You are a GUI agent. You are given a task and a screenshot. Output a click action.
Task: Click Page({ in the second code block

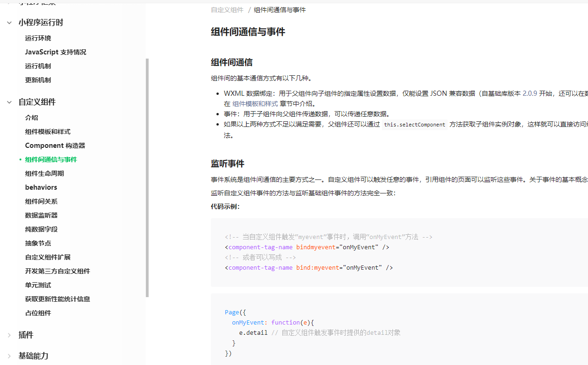tap(235, 312)
